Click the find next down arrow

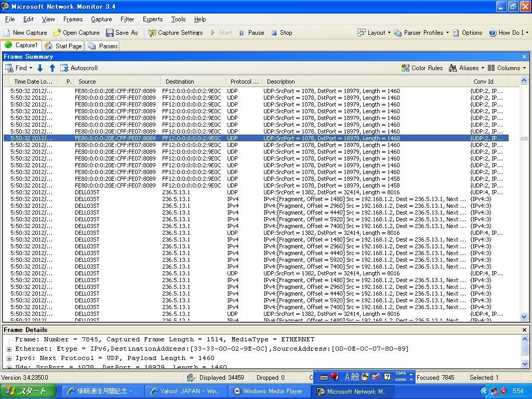coord(40,68)
